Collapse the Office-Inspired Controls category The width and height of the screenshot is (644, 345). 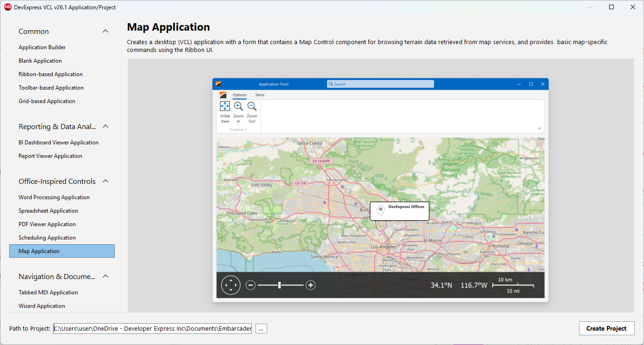coord(105,181)
